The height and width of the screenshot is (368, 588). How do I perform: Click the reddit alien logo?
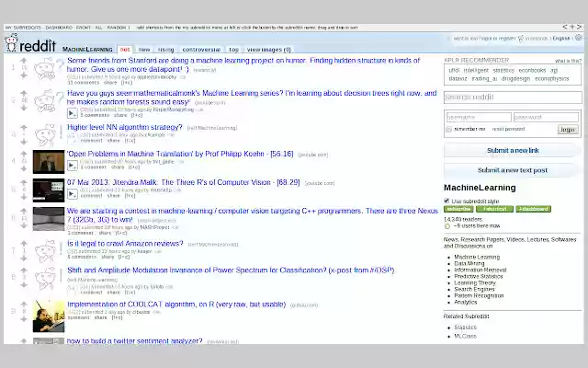[11, 42]
